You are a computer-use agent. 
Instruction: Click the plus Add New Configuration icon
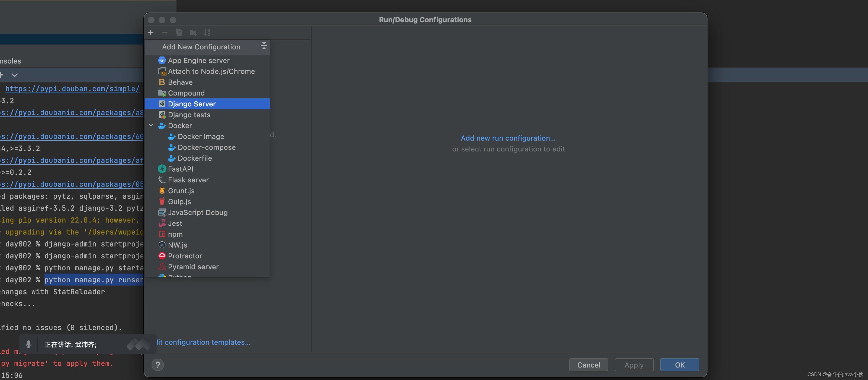click(x=151, y=33)
